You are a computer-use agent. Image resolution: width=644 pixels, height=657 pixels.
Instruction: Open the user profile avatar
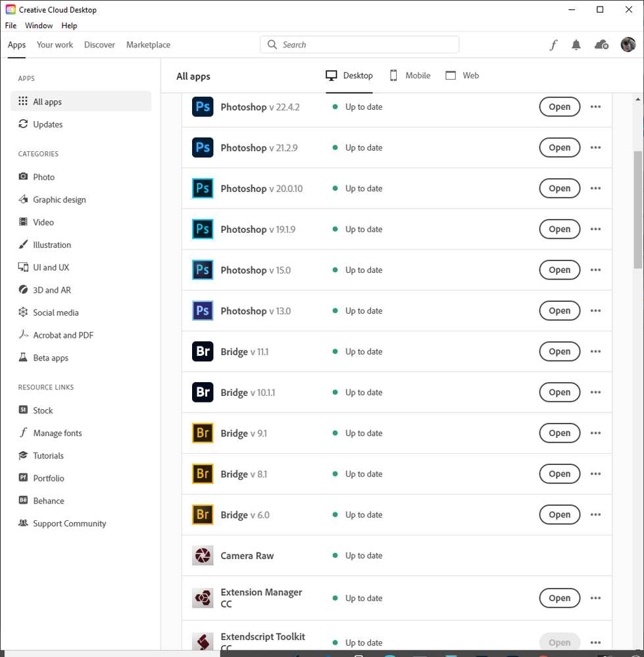(x=628, y=45)
